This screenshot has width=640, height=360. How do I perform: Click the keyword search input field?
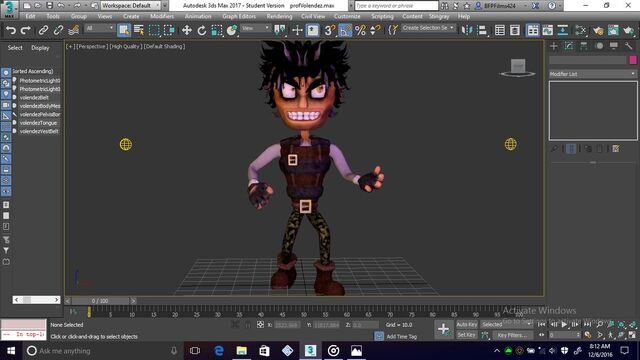396,6
